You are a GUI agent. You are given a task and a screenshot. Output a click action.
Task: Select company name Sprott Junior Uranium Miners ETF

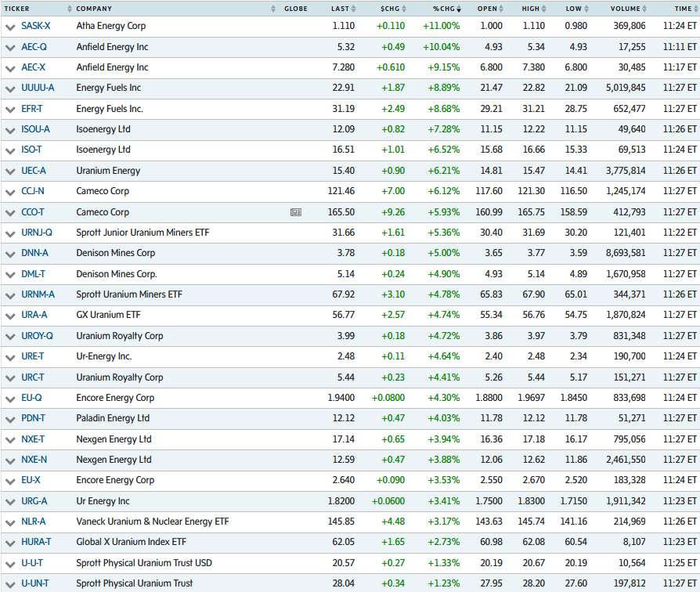tap(143, 233)
